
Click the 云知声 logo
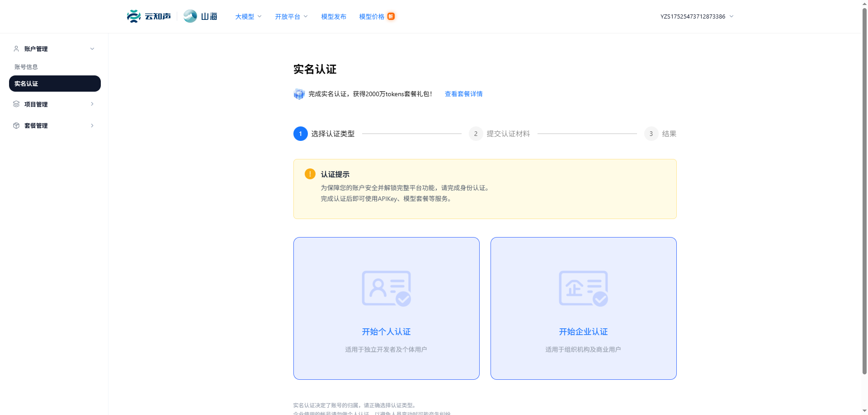point(148,16)
